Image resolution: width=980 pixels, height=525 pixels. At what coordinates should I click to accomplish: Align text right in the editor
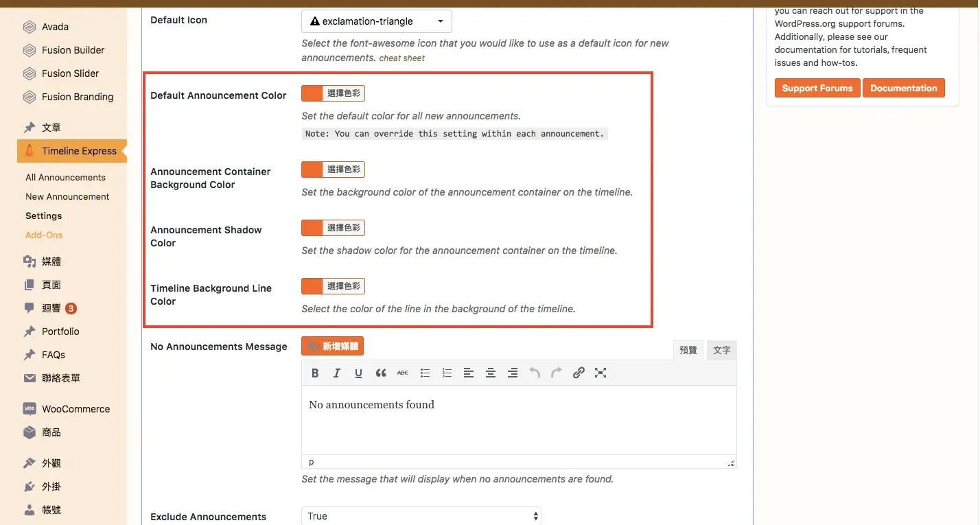tap(513, 373)
